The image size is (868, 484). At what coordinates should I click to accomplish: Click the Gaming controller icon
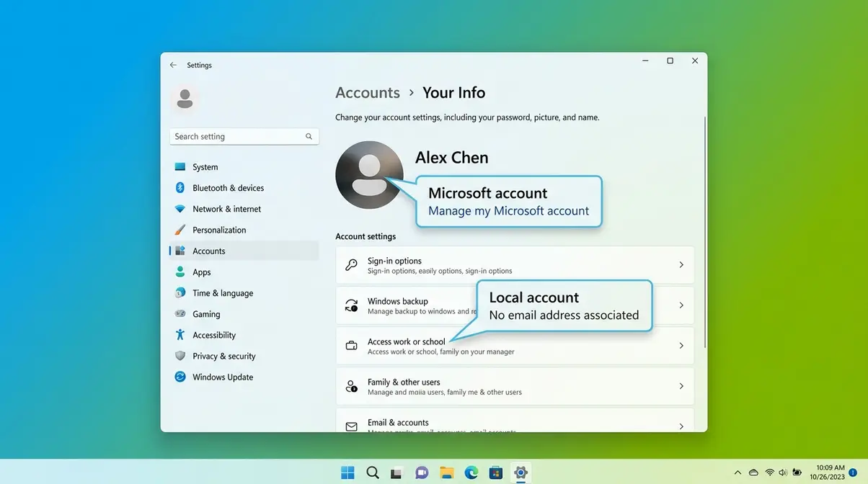180,314
